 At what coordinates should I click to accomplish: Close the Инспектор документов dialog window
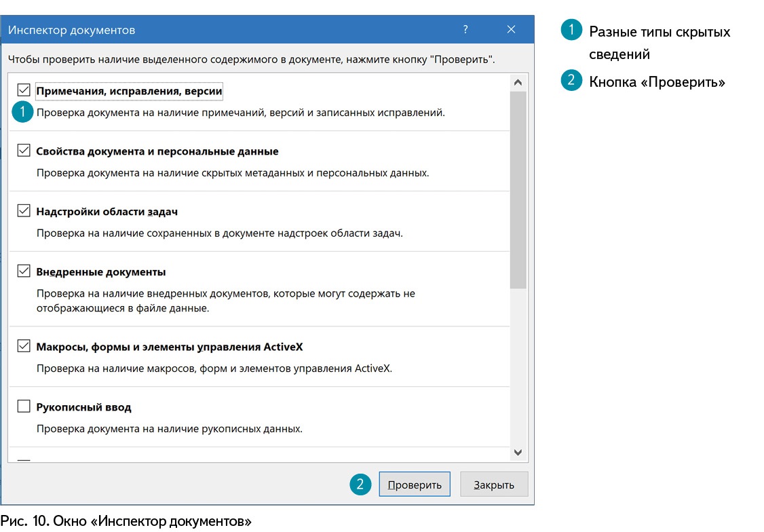(511, 29)
